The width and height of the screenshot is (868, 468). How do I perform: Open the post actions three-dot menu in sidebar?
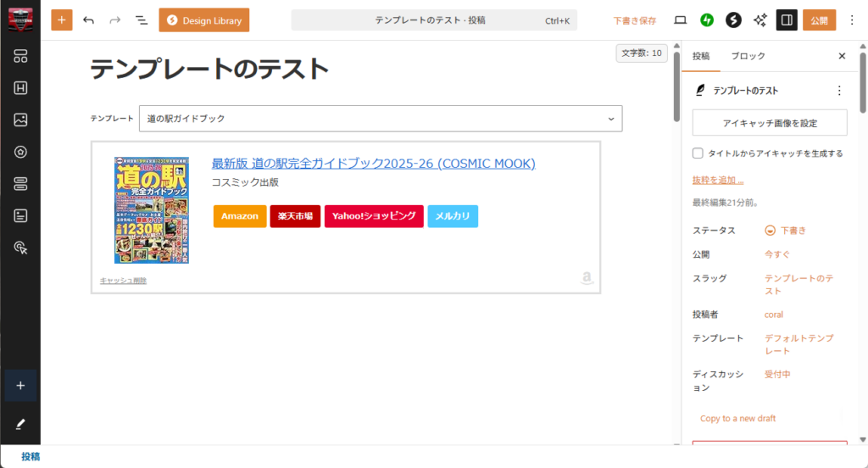839,90
